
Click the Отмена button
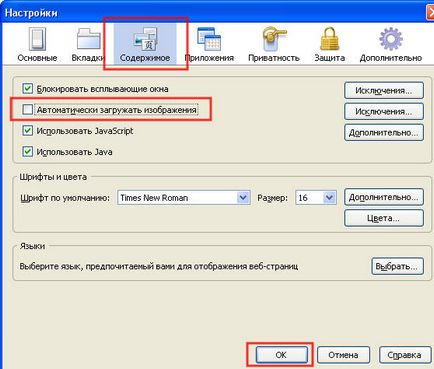click(x=343, y=355)
